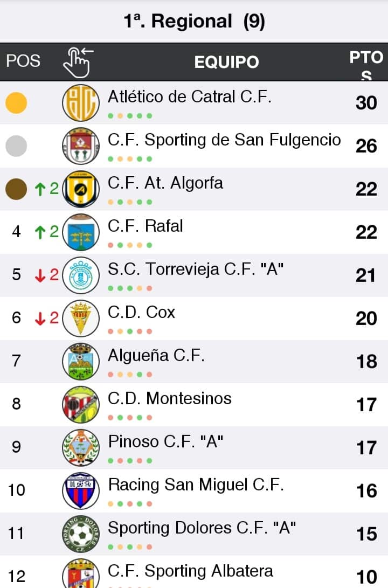The width and height of the screenshot is (388, 588).
Task: Open Racing San Miguel C.F. crest
Action: 81,490
